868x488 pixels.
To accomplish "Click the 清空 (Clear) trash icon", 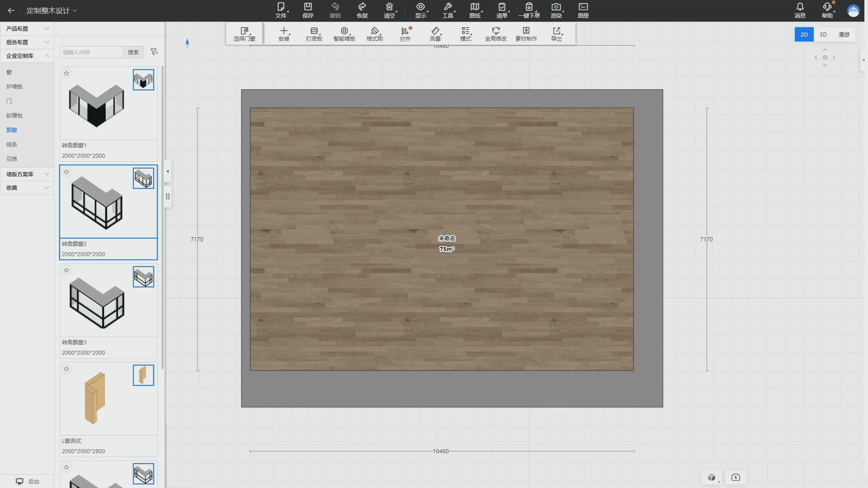I will [x=389, y=10].
